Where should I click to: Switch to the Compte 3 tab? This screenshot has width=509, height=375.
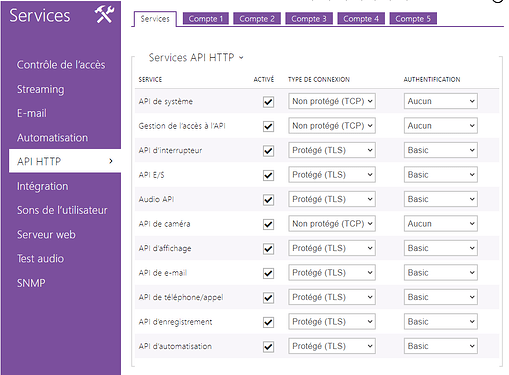[x=309, y=19]
